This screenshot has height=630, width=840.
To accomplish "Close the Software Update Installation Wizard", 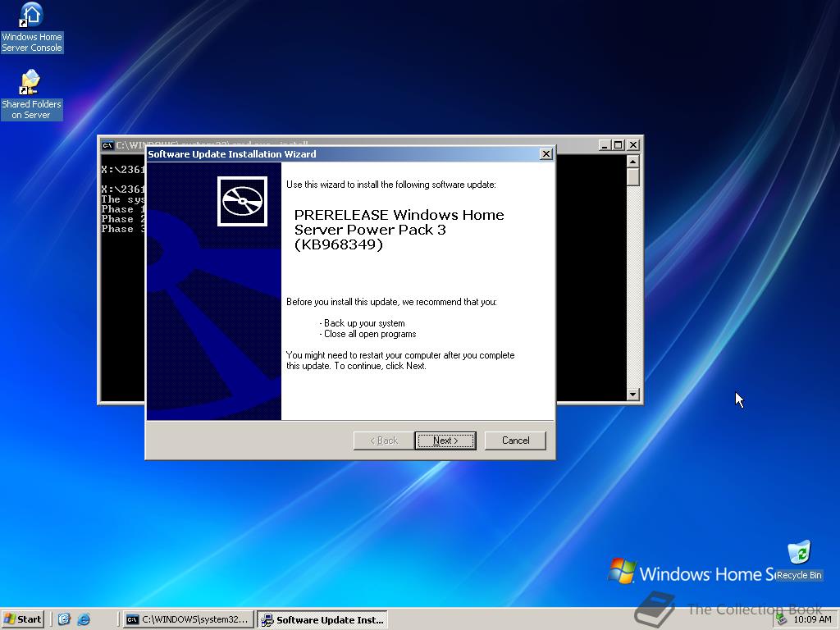I will click(546, 154).
